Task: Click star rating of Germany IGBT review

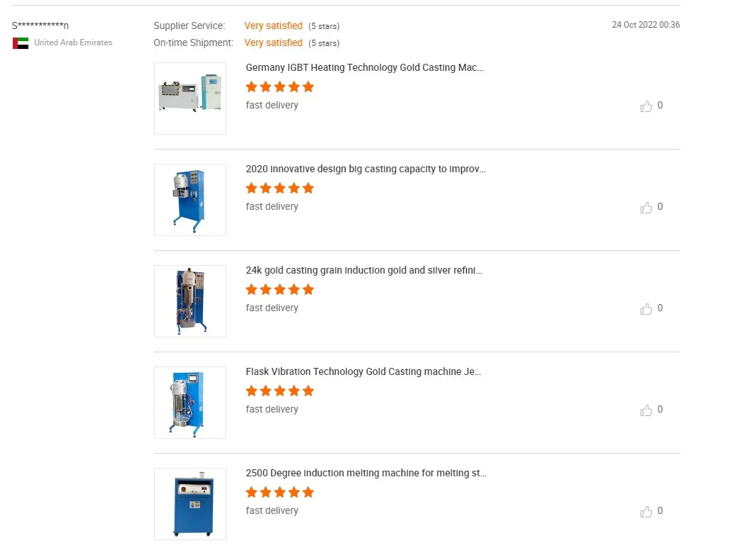Action: (x=280, y=86)
